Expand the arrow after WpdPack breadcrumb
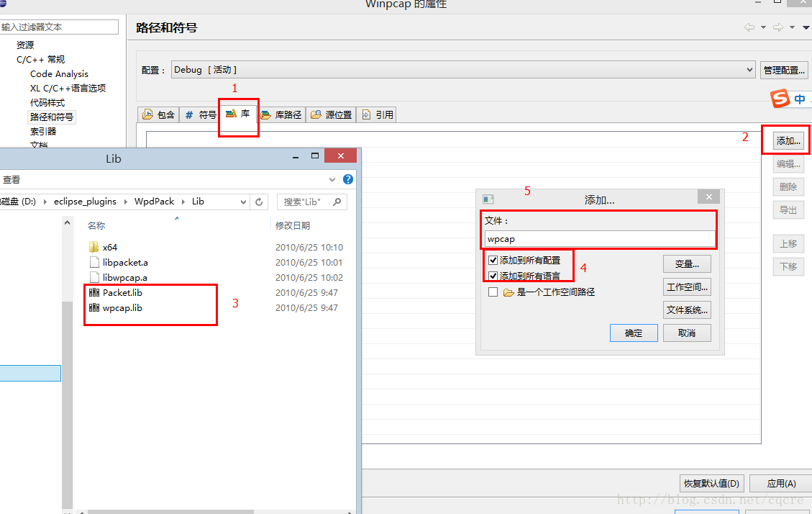This screenshot has width=812, height=514. click(183, 202)
